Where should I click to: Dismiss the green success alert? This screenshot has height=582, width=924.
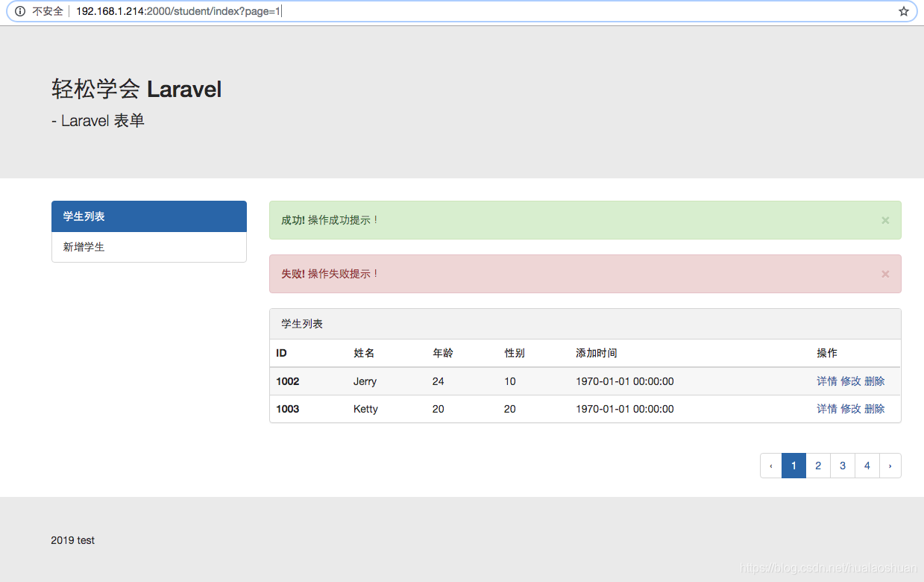click(885, 220)
